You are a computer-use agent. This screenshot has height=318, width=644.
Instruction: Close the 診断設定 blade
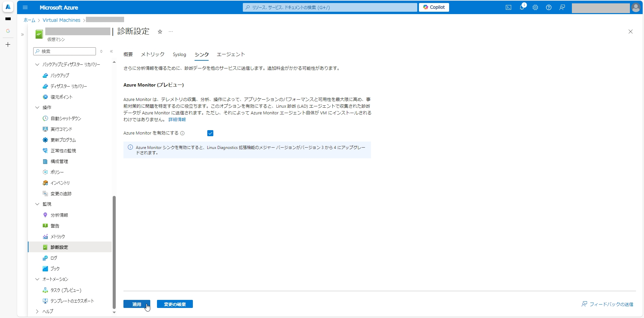point(631,32)
